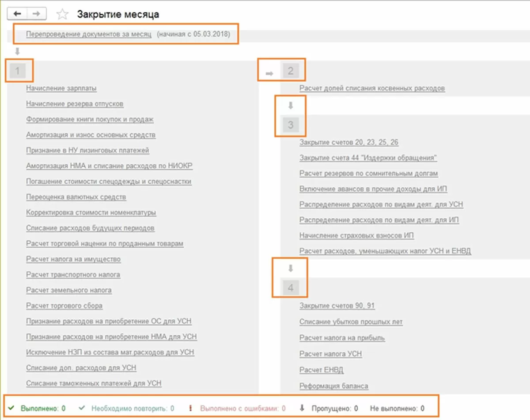Click the red exclamation errors icon
530x420 pixels.
(x=190, y=408)
